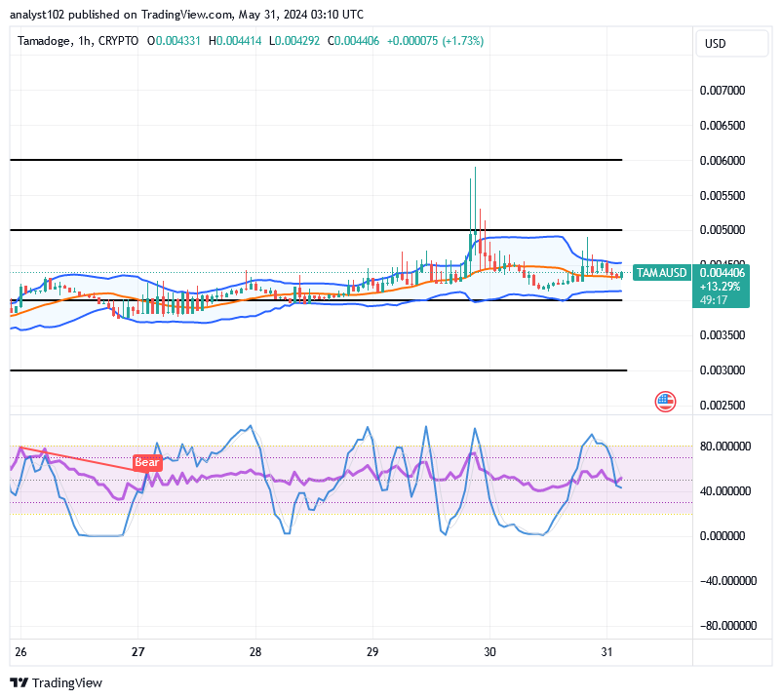Image resolution: width=782 pixels, height=700 pixels.
Task: Open the USD currency selector
Action: (731, 44)
